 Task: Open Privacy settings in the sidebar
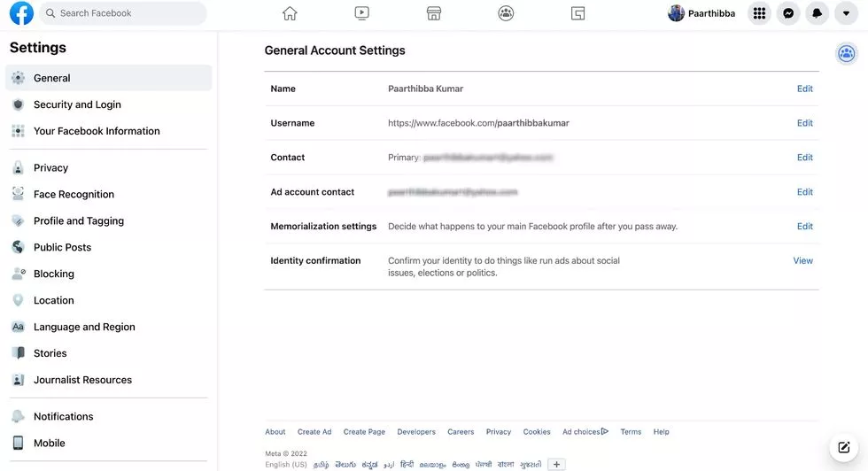[x=108, y=167]
